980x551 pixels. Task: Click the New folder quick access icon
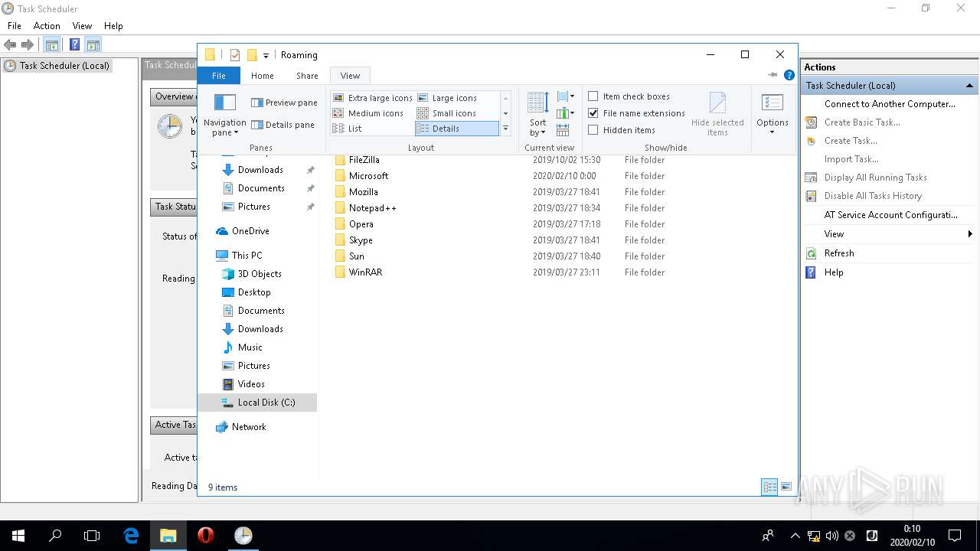click(x=251, y=55)
